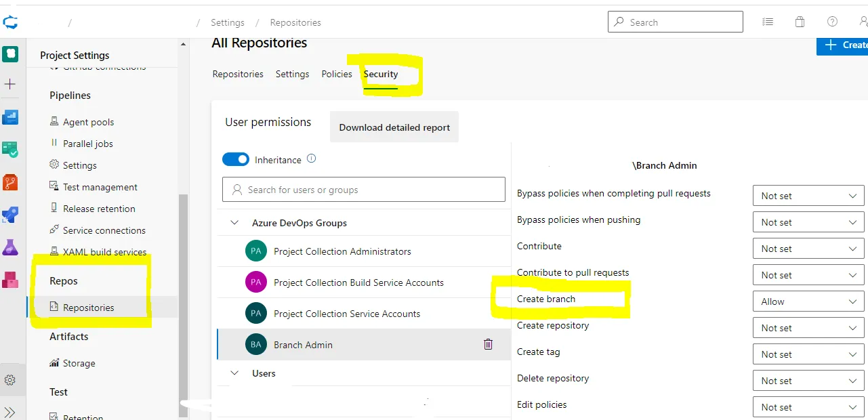Screen dimensions: 868x420
Task: Open the Contribute permission dropdown
Action: 808,249
